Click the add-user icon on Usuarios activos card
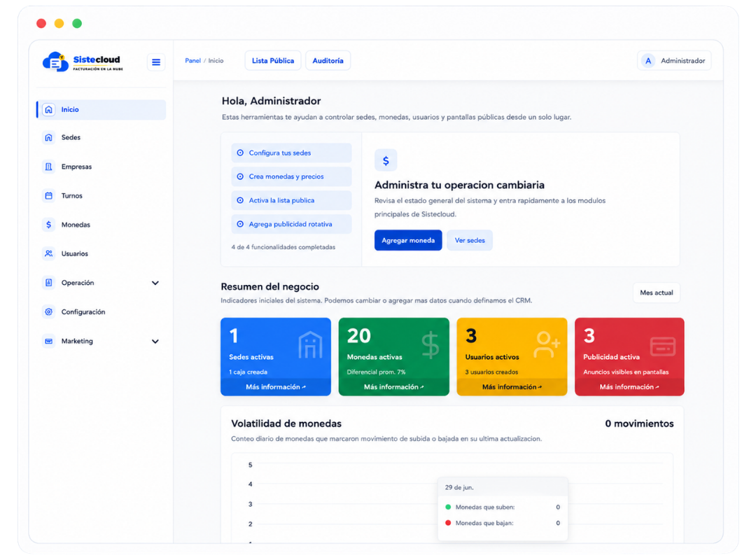This screenshot has width=756, height=560. [x=547, y=344]
